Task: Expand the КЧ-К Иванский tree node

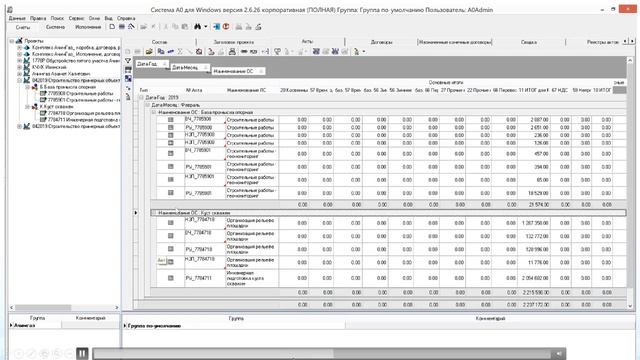Action: coord(19,67)
